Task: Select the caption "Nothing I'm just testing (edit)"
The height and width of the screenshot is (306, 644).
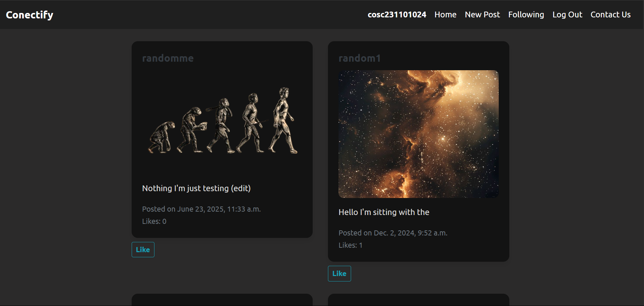Action: coord(196,188)
